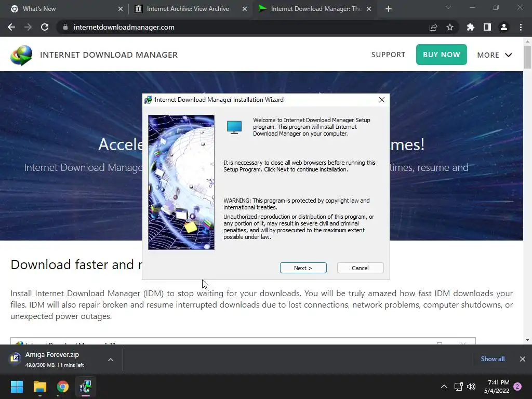Image resolution: width=532 pixels, height=399 pixels.
Task: Cancel the IDM installation wizard
Action: coord(360,268)
